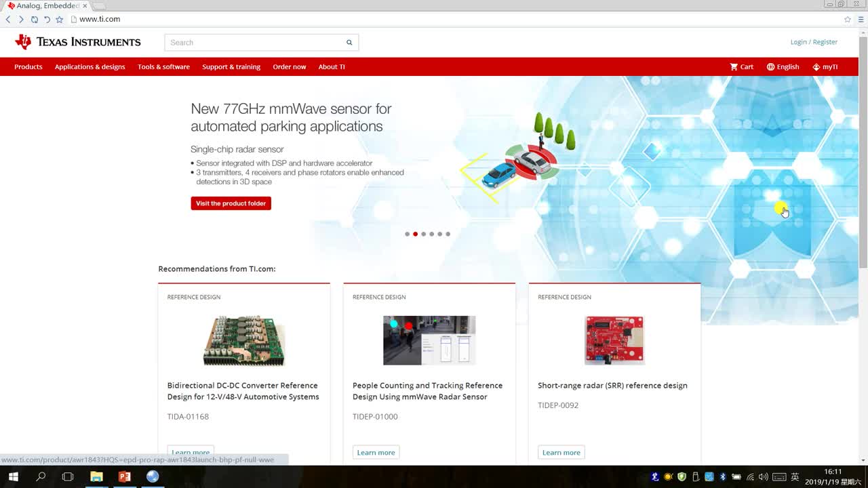Open the English language selector
Viewport: 868px width, 488px height.
[x=783, y=67]
